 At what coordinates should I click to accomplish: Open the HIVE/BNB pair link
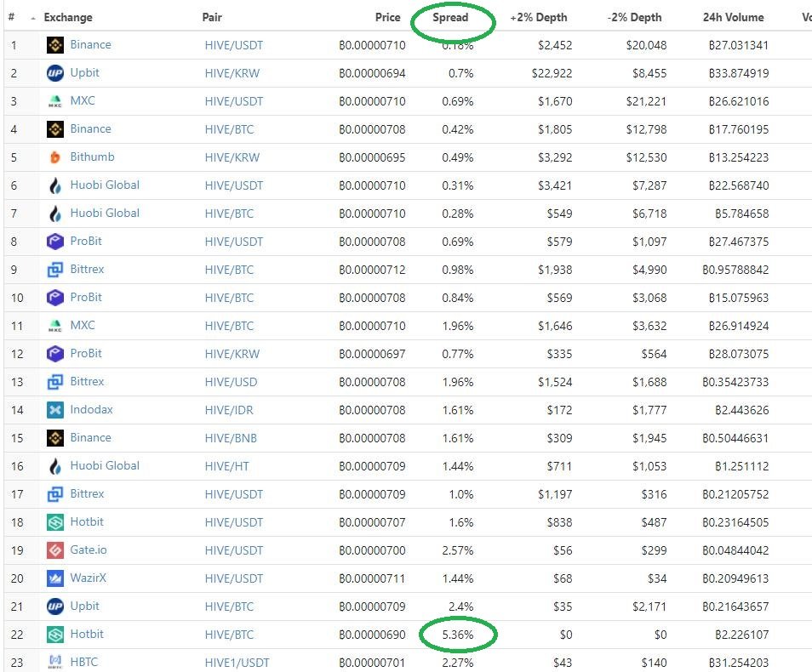pyautogui.click(x=231, y=438)
